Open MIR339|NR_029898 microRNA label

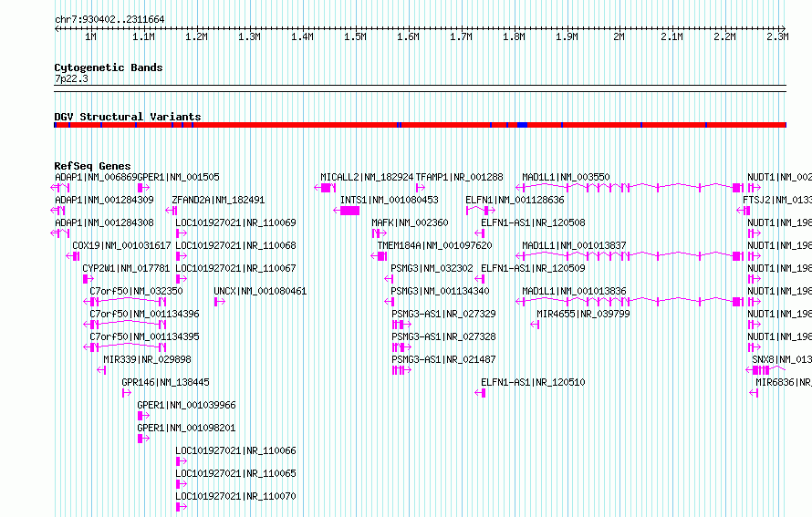click(x=147, y=359)
